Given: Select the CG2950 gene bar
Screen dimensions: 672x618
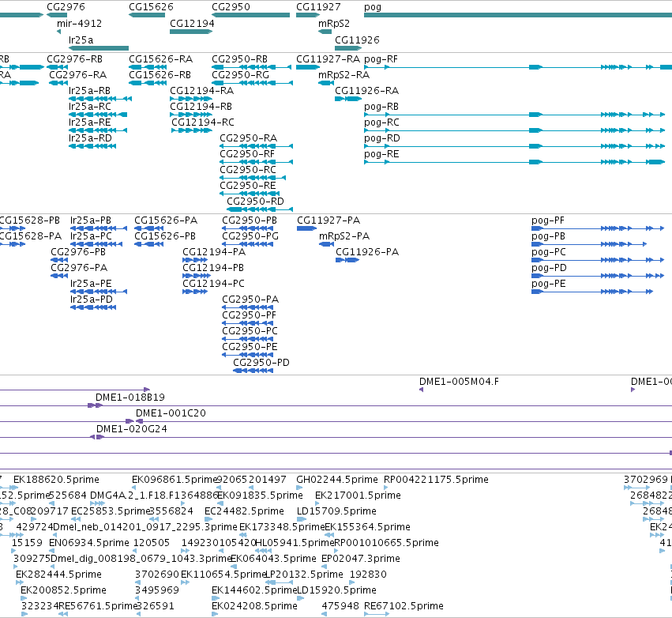Looking at the screenshot, I should [250, 15].
